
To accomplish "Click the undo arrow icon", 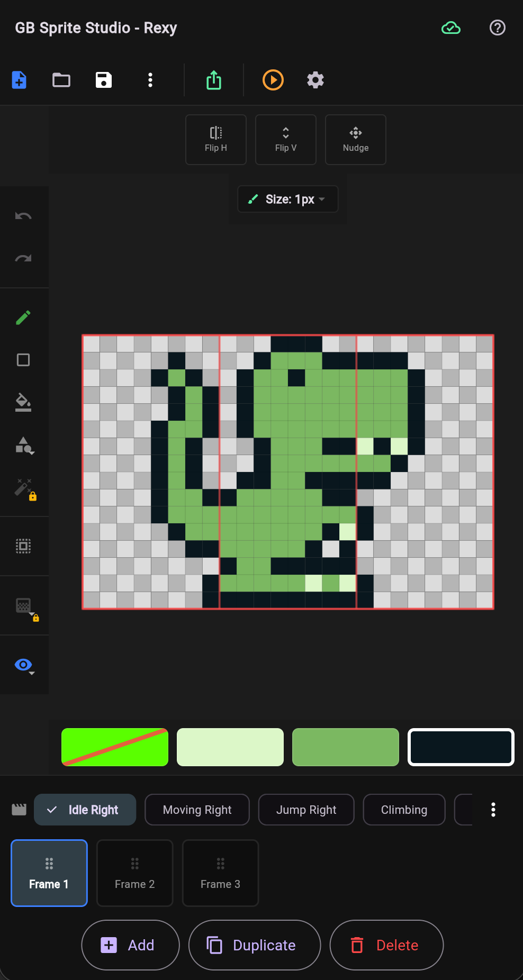I will tap(23, 216).
